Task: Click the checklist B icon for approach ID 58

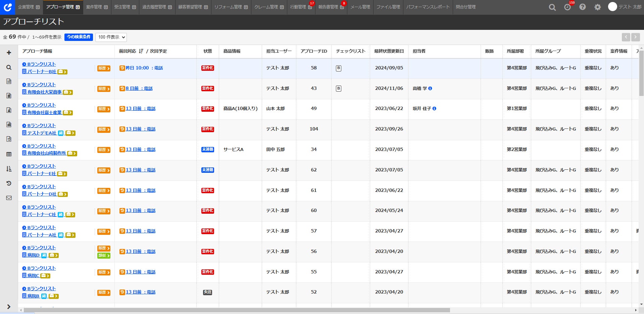Action: click(339, 68)
